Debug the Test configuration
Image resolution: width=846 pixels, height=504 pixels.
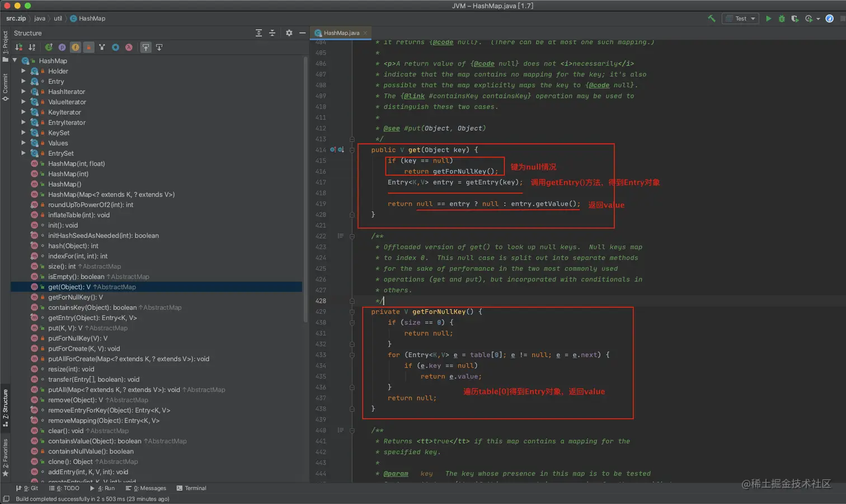(x=782, y=18)
